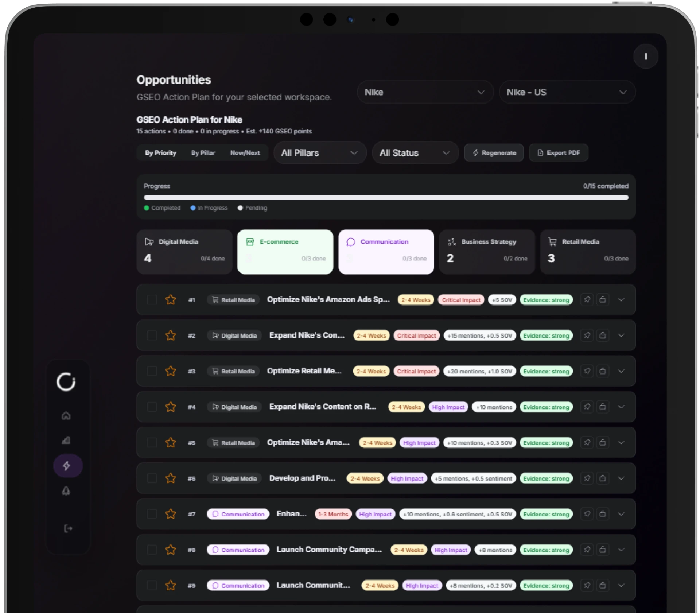Click the 1-3 Months badge on action #7
The image size is (700, 613).
333,514
